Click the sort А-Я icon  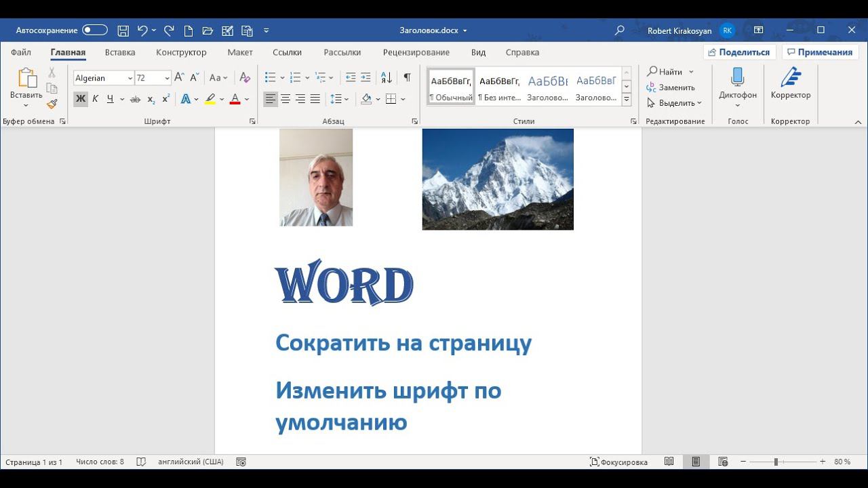[x=387, y=78]
